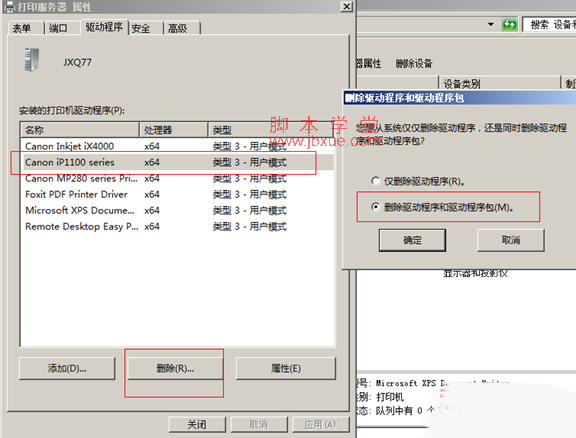This screenshot has width=576, height=438.
Task: Select Remote Desktop Easy Print driver row
Action: coord(178,226)
